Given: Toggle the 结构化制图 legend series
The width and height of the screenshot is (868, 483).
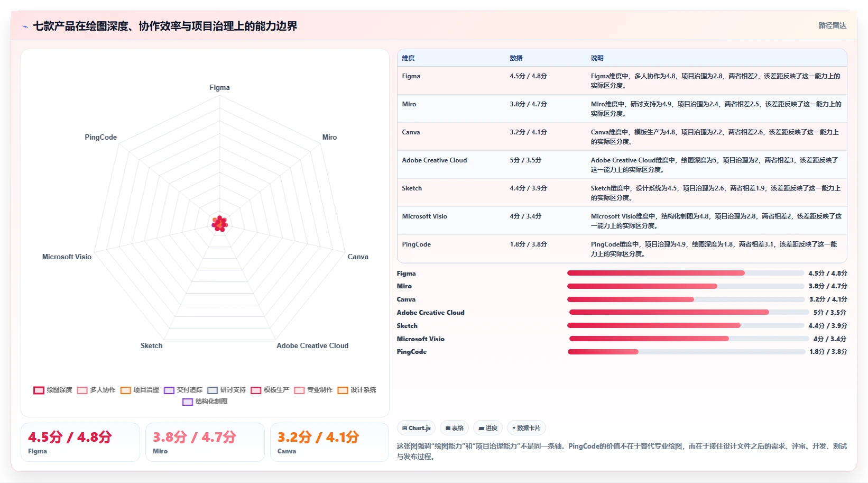Looking at the screenshot, I should [205, 402].
